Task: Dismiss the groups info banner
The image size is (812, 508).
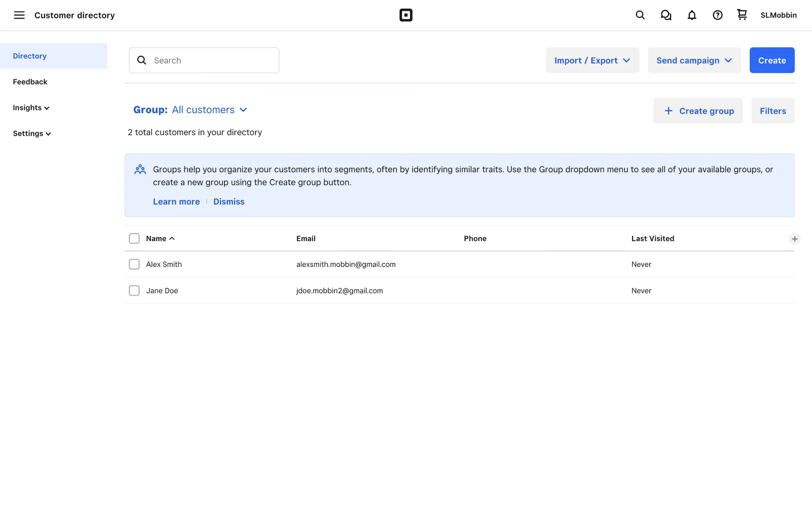Action: click(228, 202)
